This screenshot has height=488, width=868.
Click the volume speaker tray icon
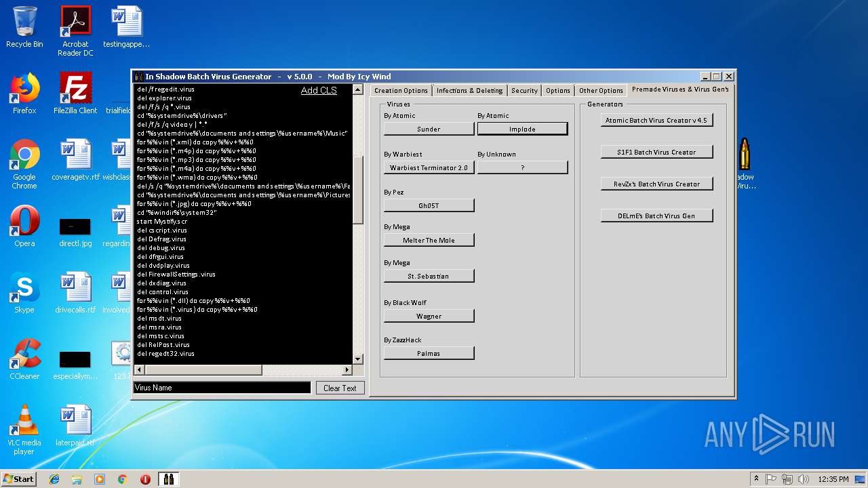(x=804, y=479)
